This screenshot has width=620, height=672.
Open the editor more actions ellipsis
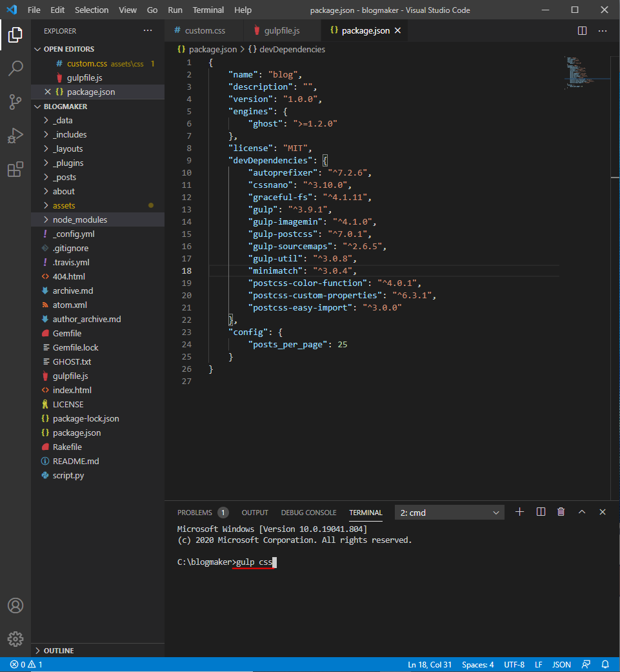click(x=603, y=30)
